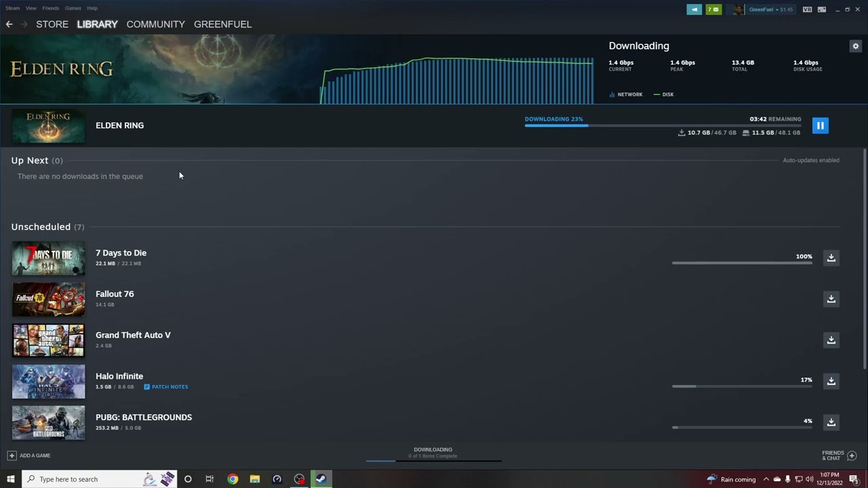Select the LIBRARY tab

click(x=97, y=24)
